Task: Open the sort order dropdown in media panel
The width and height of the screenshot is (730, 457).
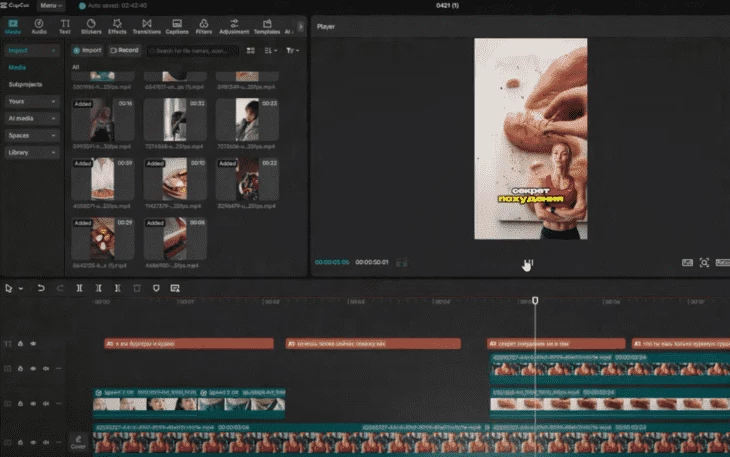Action: coord(270,50)
